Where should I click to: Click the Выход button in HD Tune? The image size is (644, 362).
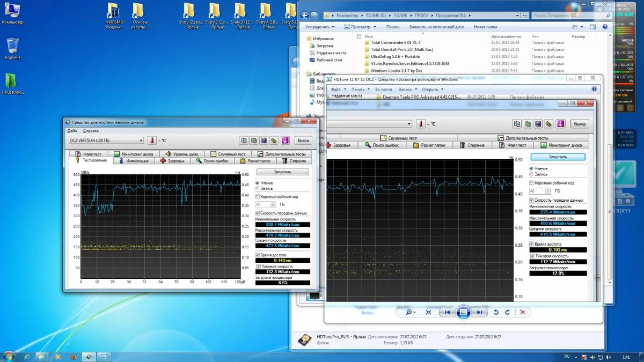coord(303,141)
